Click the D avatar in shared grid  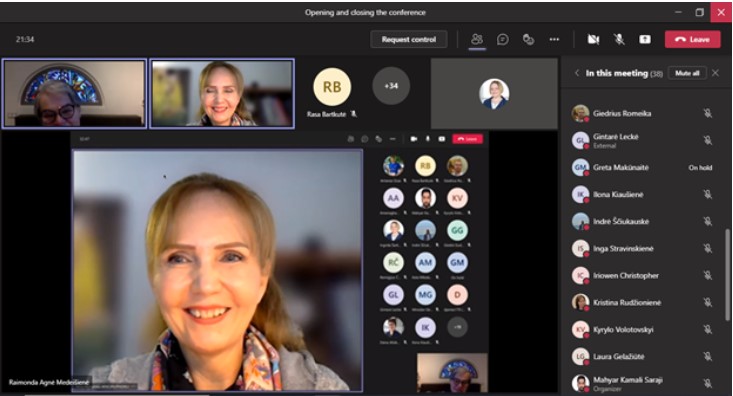(x=457, y=295)
